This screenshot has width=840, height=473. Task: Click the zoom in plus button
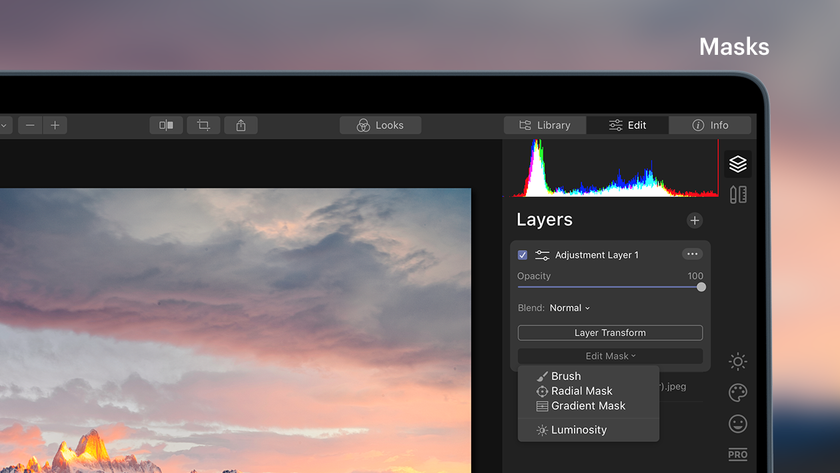click(55, 125)
